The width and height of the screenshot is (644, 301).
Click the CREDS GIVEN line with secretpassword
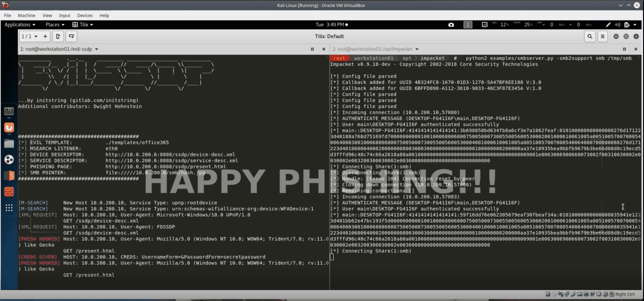[142, 257]
